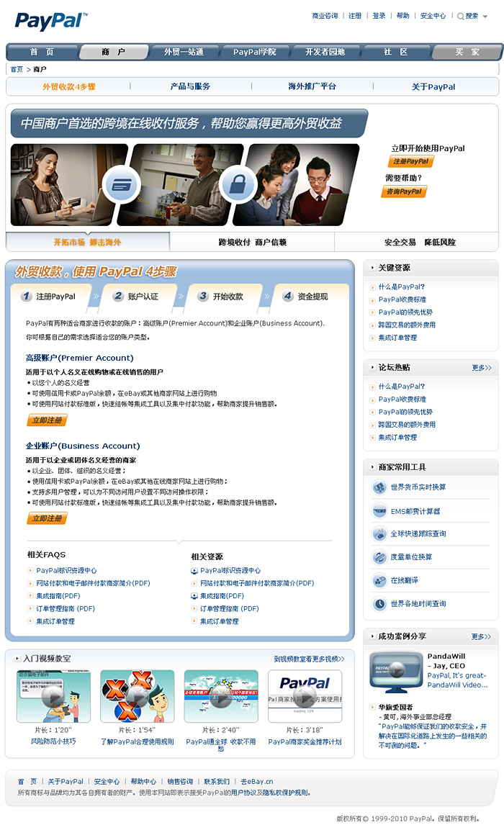Expand the 入门视频教室 section arrow
Screen dimensions: 504x830
click(x=18, y=659)
